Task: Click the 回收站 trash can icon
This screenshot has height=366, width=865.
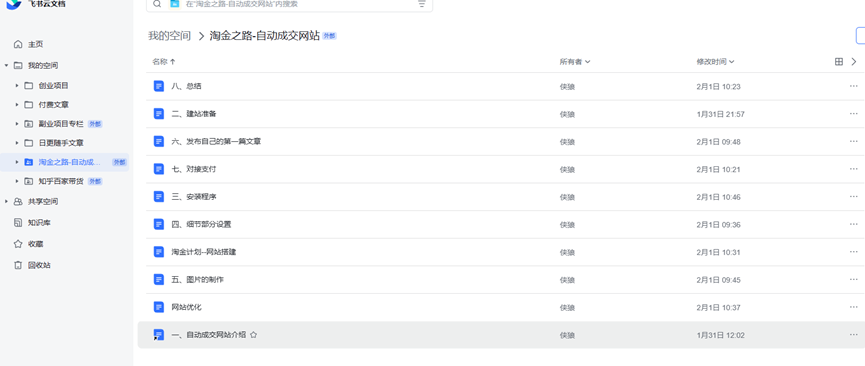Action: click(x=18, y=265)
